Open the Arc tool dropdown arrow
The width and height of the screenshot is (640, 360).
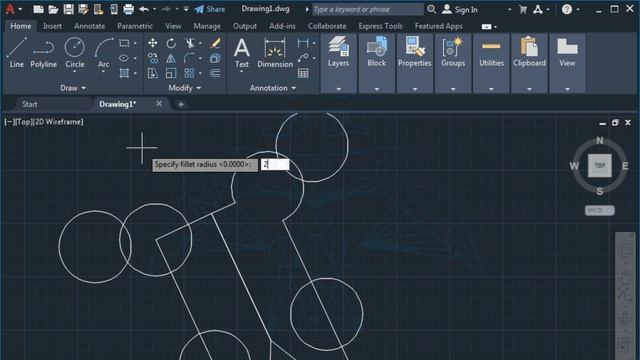point(103,72)
